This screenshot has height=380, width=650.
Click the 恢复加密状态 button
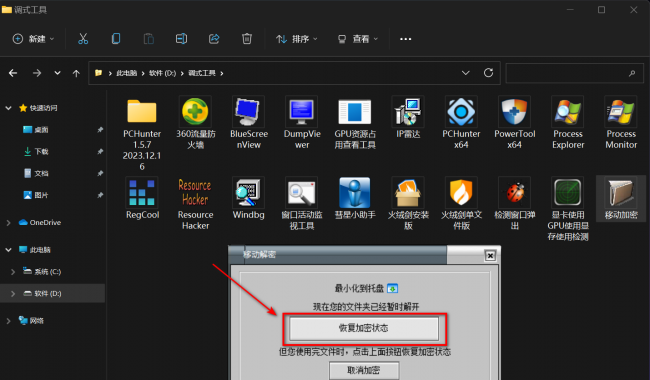[364, 328]
